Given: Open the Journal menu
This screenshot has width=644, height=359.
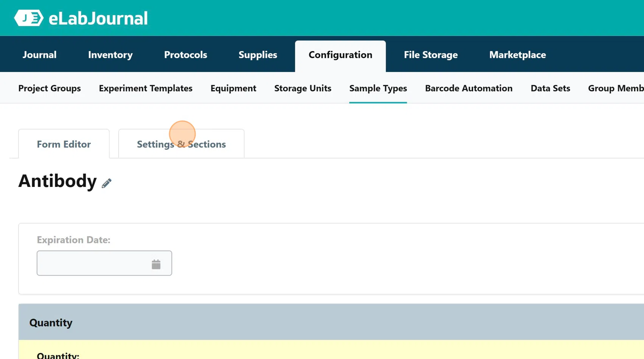Looking at the screenshot, I should coord(39,55).
